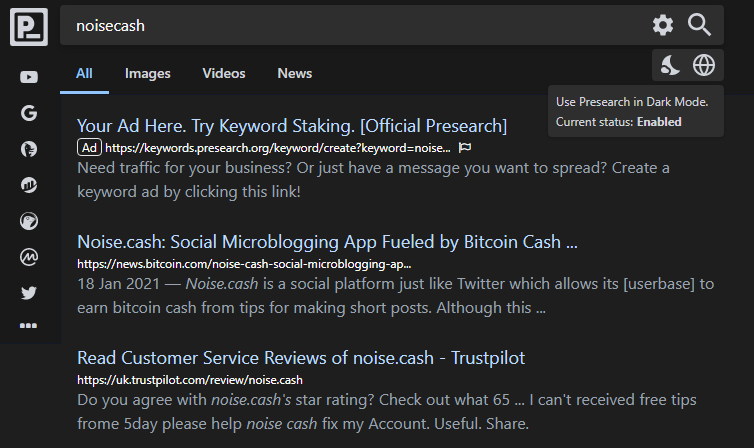Switch to the News tab
This screenshot has height=448, width=754.
coord(295,74)
